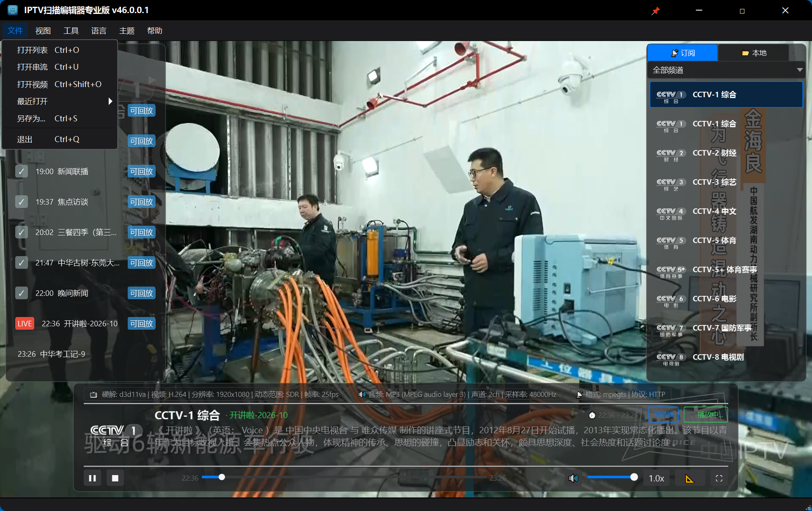Click the format info icon beside mpegts
This screenshot has width=812, height=511.
(x=579, y=394)
